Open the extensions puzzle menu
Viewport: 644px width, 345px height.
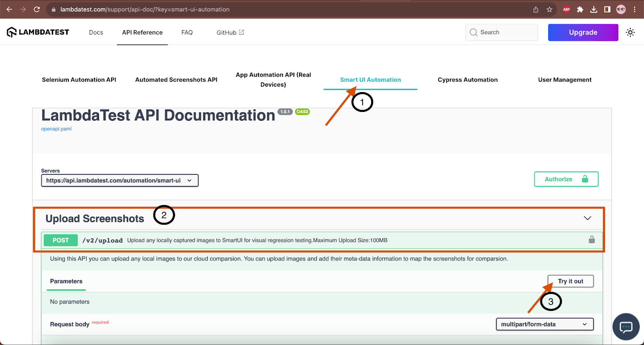tap(580, 9)
